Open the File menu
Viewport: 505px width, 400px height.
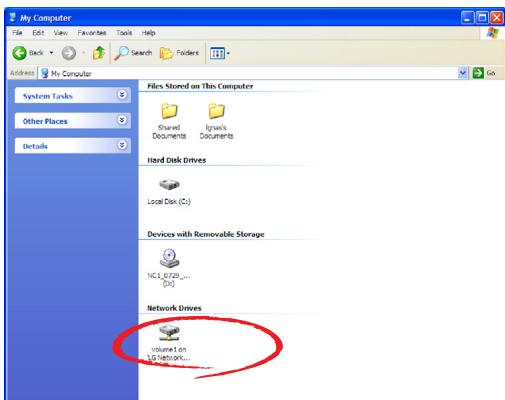tap(17, 33)
